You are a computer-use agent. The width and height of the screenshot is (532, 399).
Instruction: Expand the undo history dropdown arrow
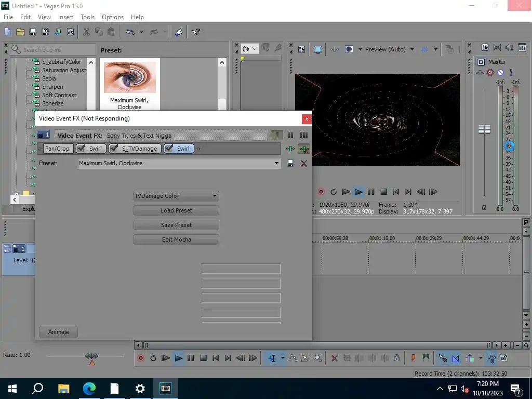click(x=141, y=32)
